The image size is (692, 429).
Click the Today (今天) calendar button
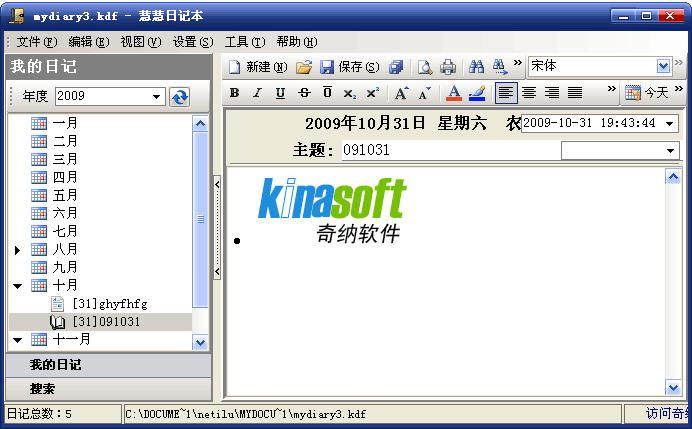tap(647, 93)
